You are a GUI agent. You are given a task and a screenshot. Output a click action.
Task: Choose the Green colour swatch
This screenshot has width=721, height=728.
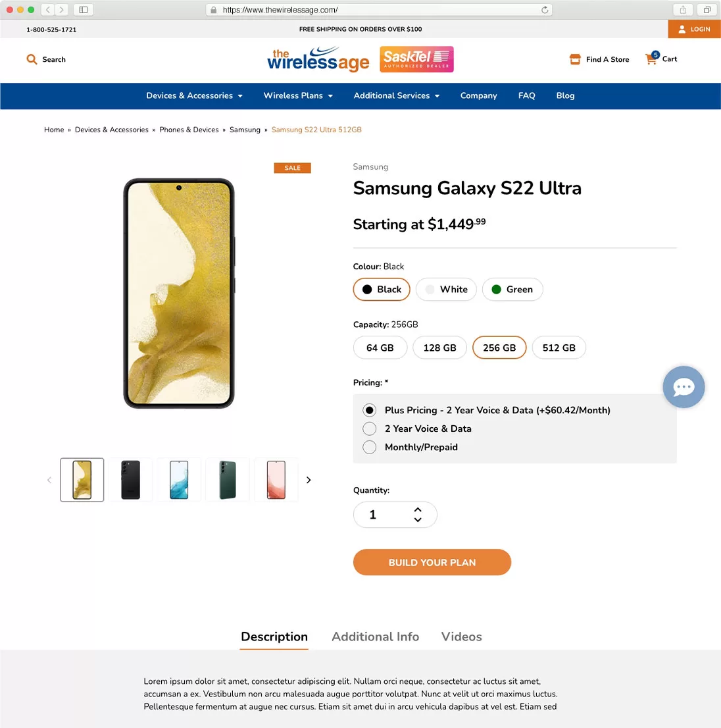(x=512, y=290)
